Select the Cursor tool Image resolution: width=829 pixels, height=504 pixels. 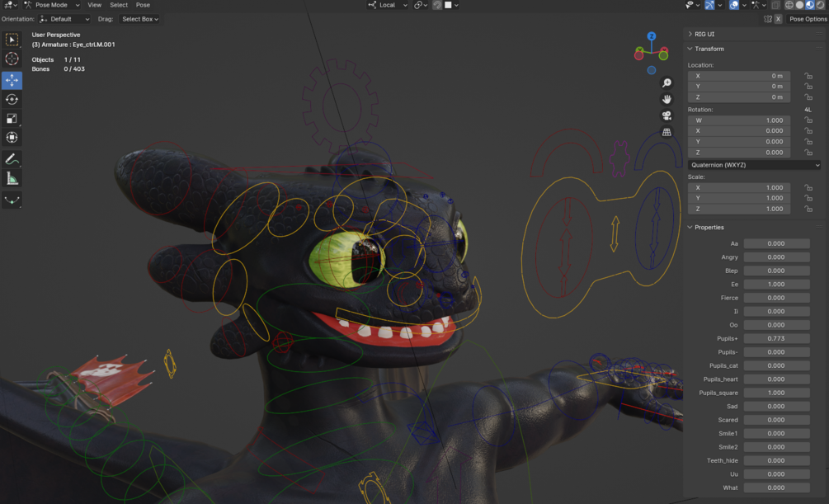[x=12, y=59]
